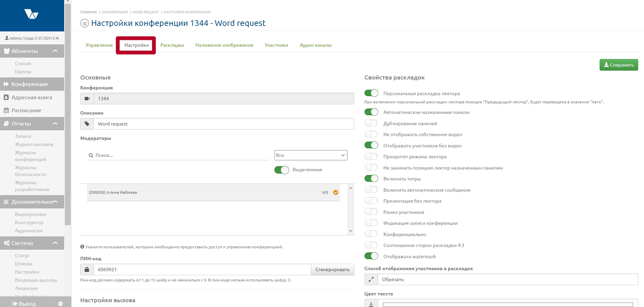Enable Приоритет режима лектора switch

point(371,156)
